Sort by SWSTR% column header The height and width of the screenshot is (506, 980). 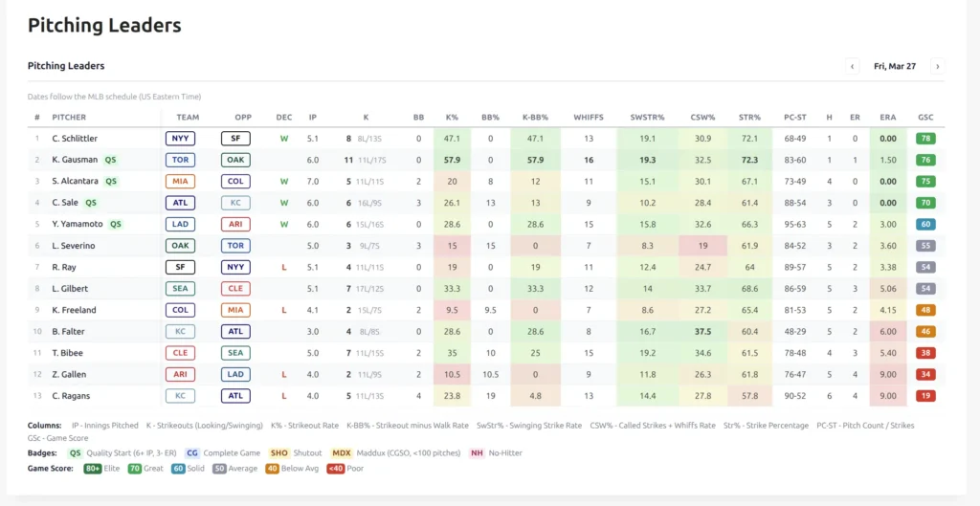(x=648, y=117)
